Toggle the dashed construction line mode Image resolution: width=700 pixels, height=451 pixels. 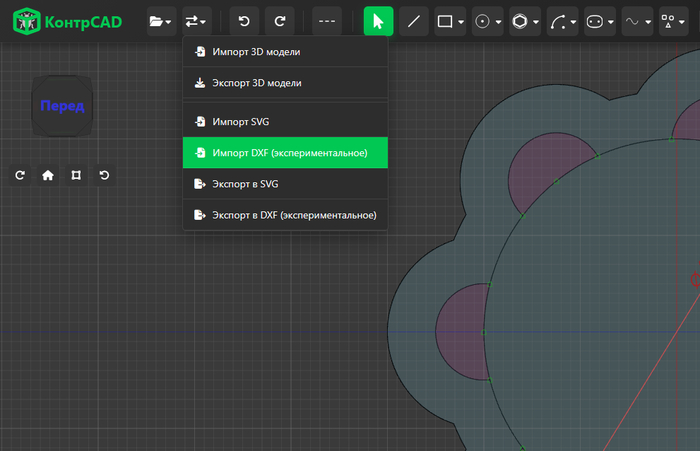[327, 21]
